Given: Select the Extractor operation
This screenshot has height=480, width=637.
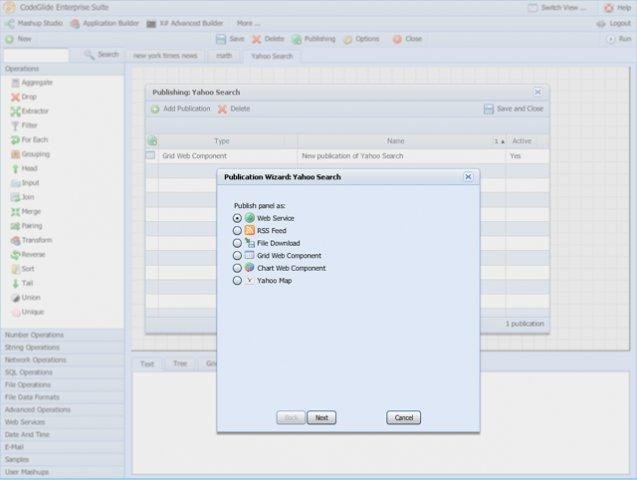Looking at the screenshot, I should pos(30,111).
